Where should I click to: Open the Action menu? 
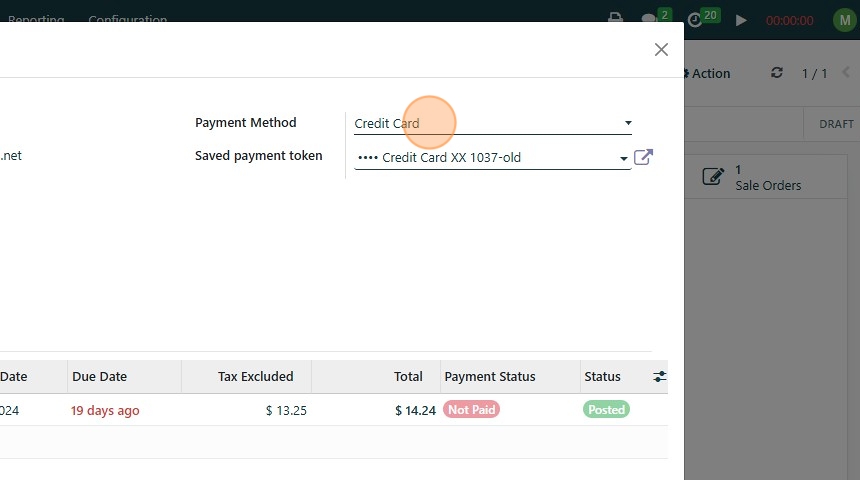coord(707,74)
